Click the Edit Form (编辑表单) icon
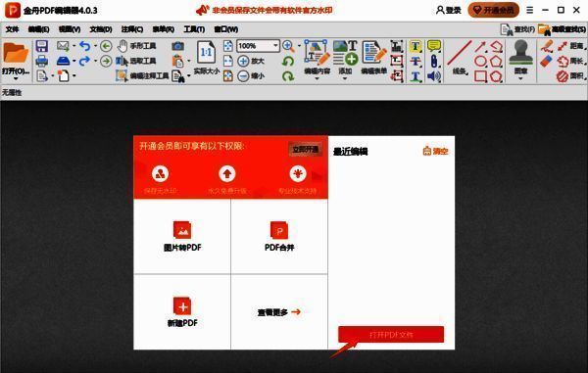This screenshot has height=373, width=588. pos(374,53)
